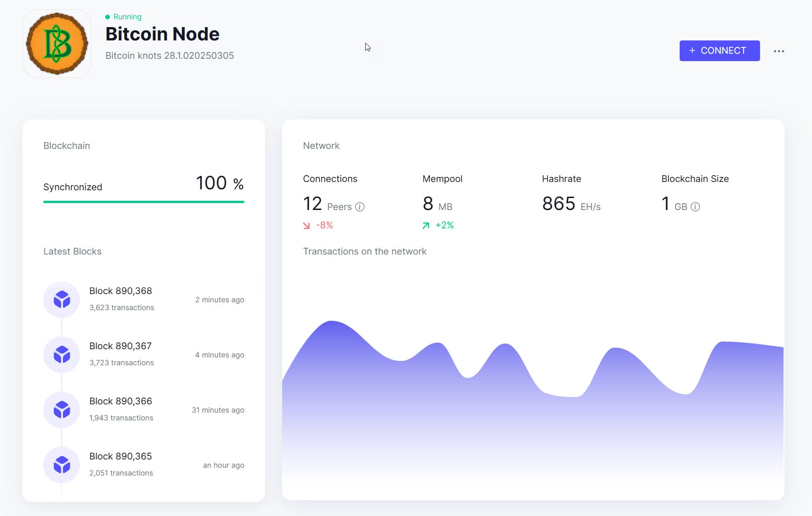Click the green Running status dot
812x516 pixels.
tap(107, 17)
